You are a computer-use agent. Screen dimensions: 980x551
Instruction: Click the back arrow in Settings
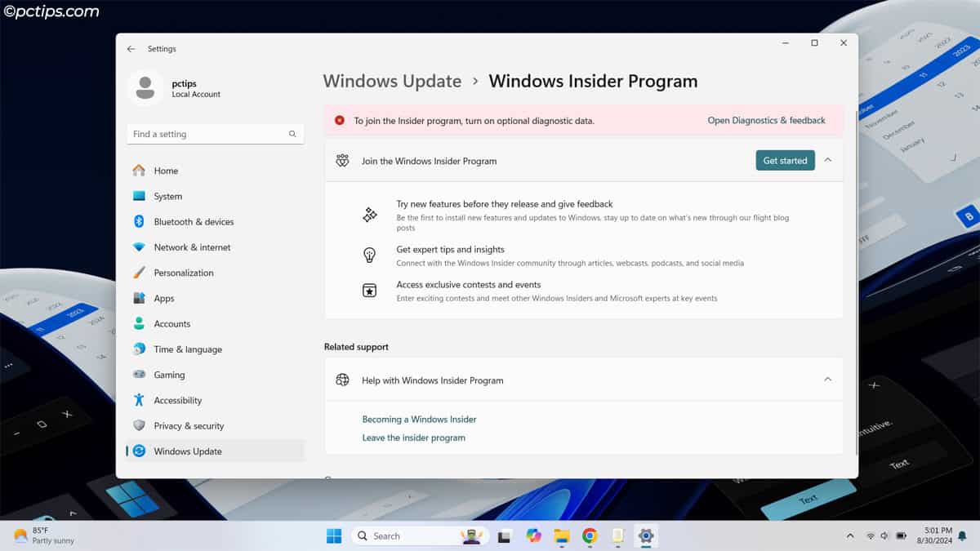point(131,48)
